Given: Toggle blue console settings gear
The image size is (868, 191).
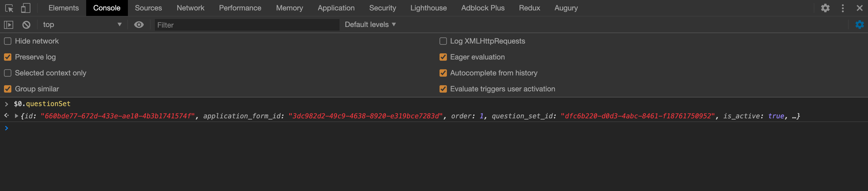Looking at the screenshot, I should pyautogui.click(x=860, y=25).
